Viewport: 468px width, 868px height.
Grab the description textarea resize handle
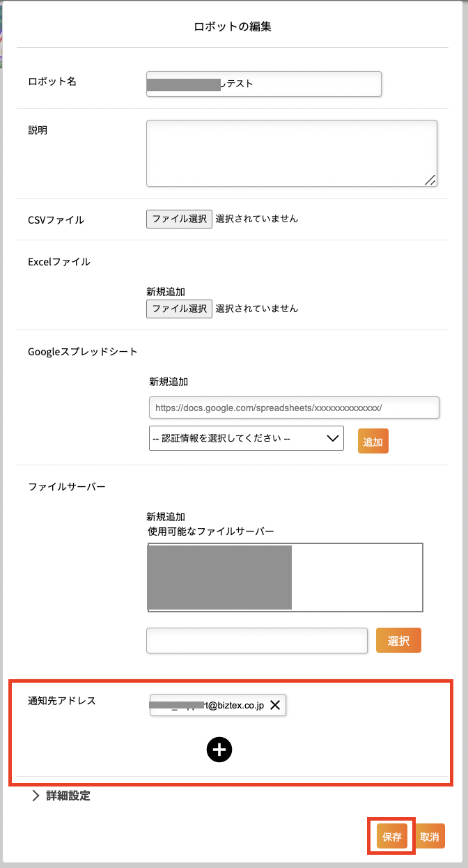coord(430,180)
